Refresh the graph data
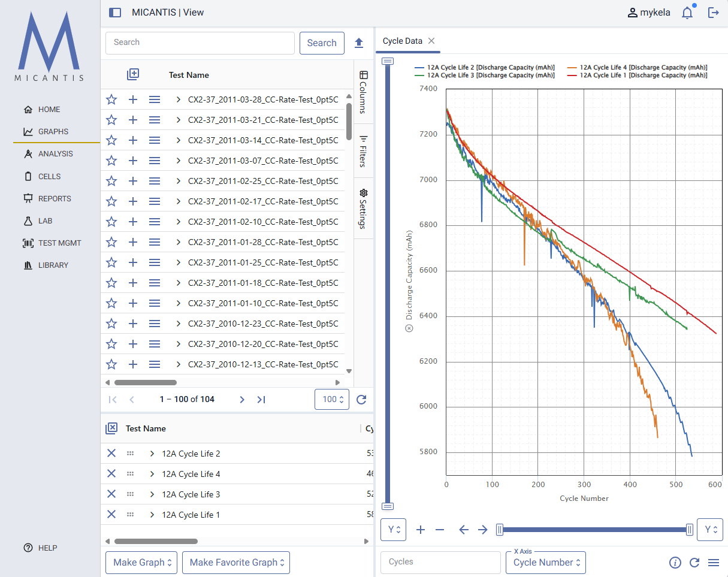Image resolution: width=728 pixels, height=577 pixels. coord(694,563)
